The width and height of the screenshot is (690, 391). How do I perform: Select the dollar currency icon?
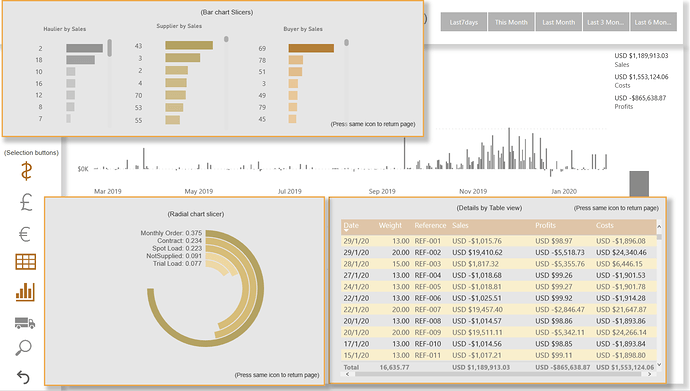point(26,171)
